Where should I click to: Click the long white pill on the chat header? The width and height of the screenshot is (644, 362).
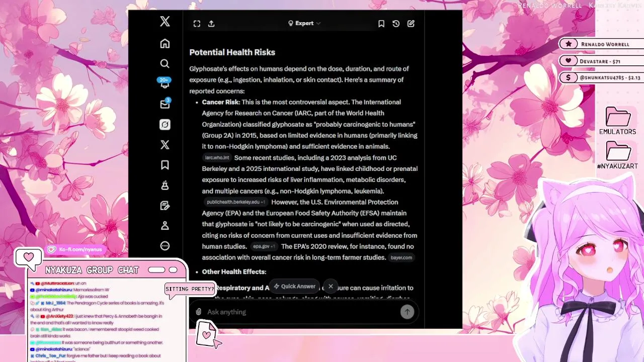[156, 270]
